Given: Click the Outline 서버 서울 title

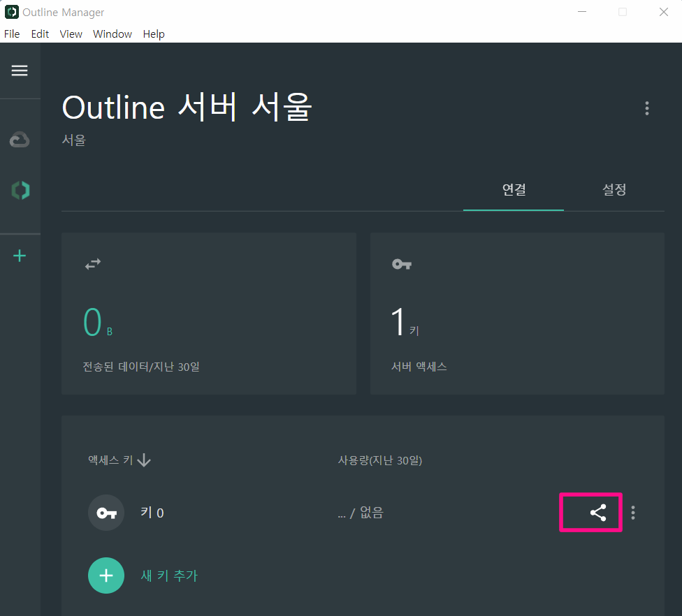Looking at the screenshot, I should point(187,107).
